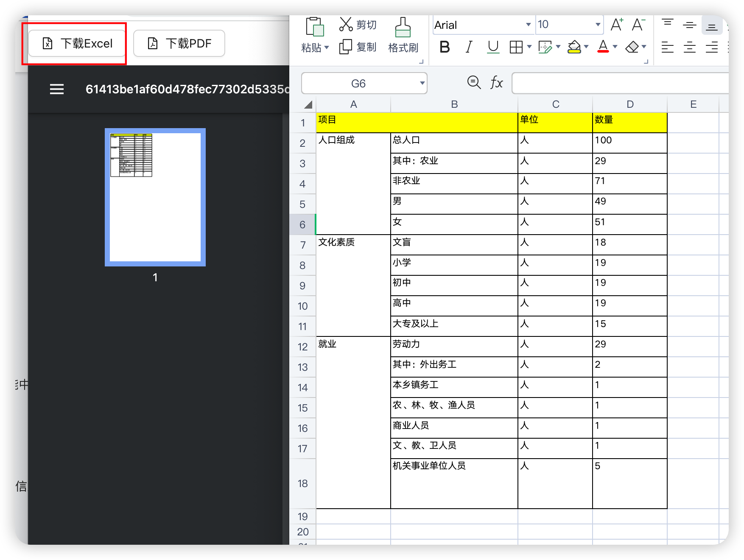Click the 下载PDF button

179,43
